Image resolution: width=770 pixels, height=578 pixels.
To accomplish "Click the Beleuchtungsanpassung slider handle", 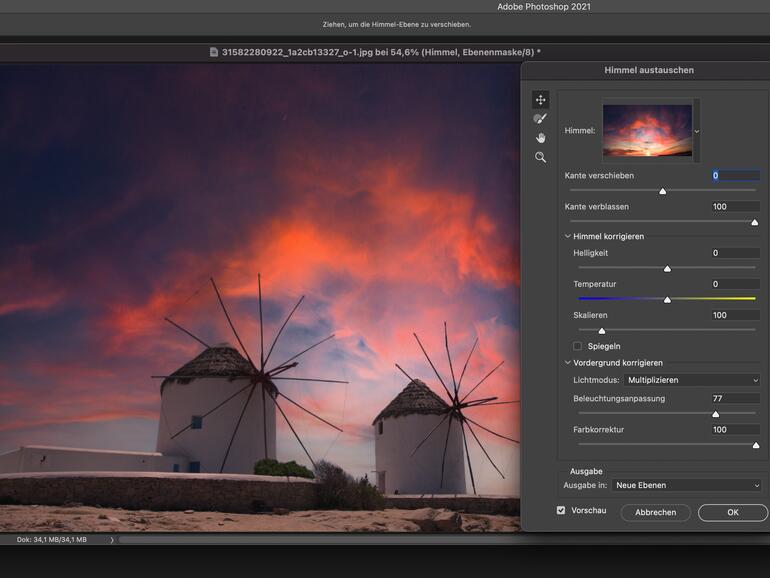I will click(x=715, y=414).
